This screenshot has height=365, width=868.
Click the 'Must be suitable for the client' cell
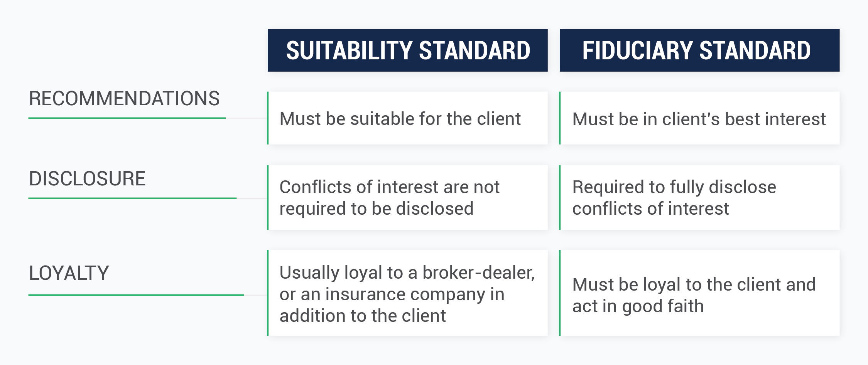click(407, 118)
